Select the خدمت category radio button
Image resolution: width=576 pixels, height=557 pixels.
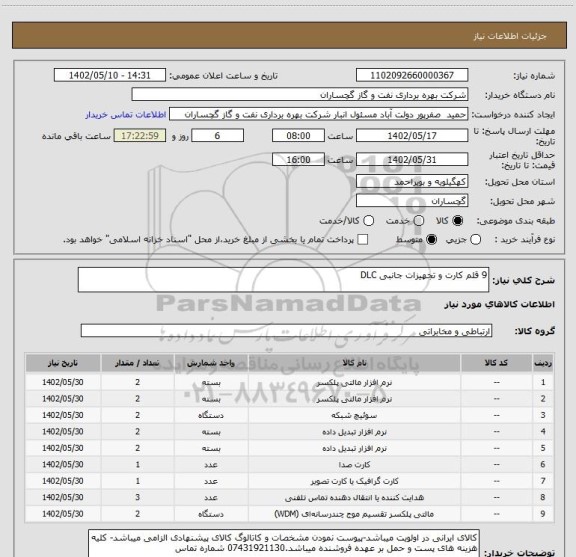[419, 221]
